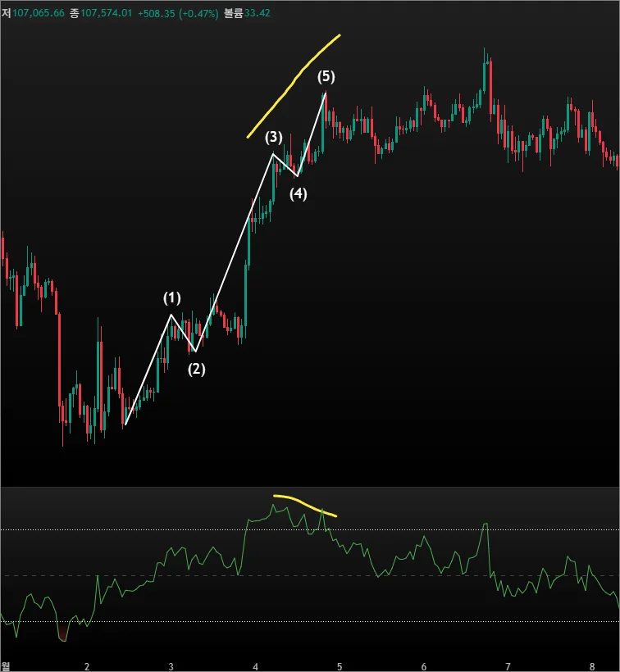Screen dimensions: 620x672
Task: Click time axis label 4
Action: click(x=255, y=666)
